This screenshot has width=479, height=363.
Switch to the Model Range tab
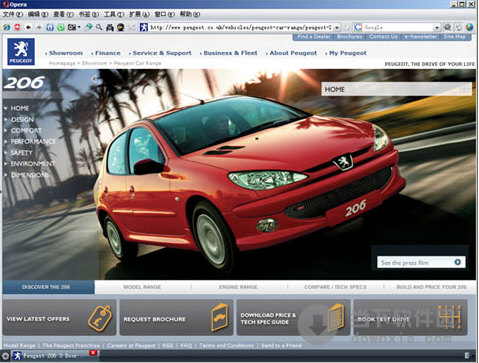click(142, 287)
